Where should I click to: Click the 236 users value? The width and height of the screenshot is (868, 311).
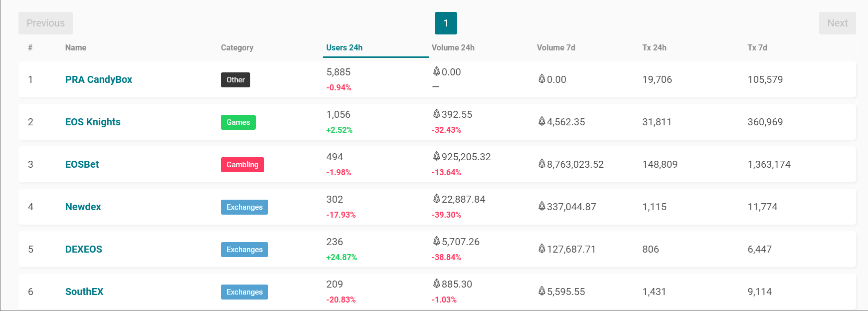335,242
